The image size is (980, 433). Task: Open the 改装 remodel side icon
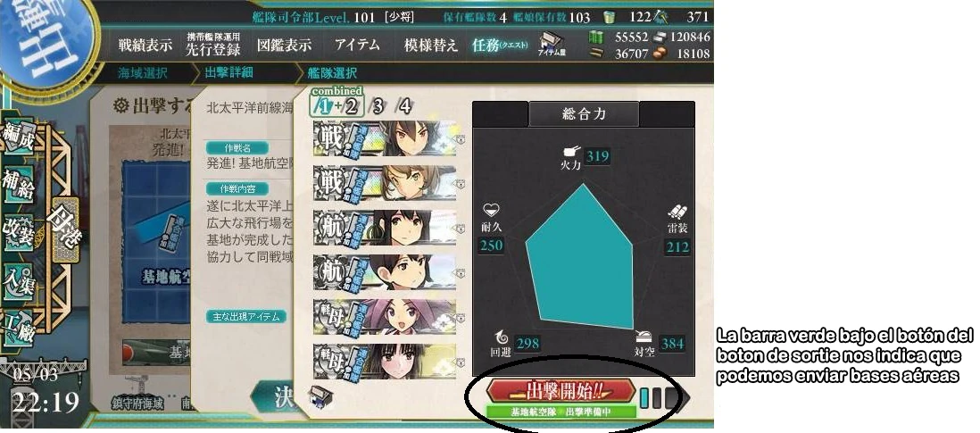pyautogui.click(x=19, y=236)
